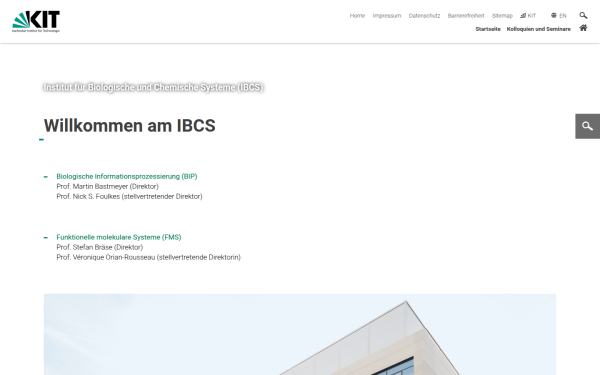This screenshot has height=375, width=600.
Task: Go to start page via house icon
Action: 583,28
